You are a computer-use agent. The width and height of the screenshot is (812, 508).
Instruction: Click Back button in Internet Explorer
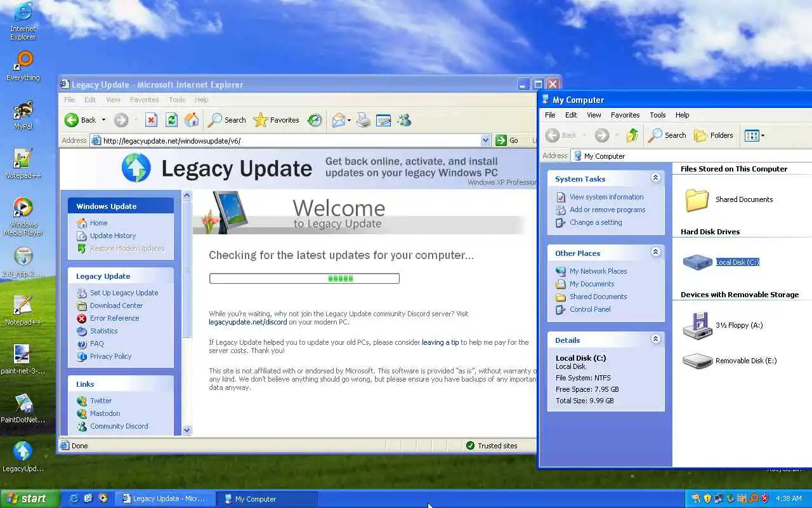81,120
